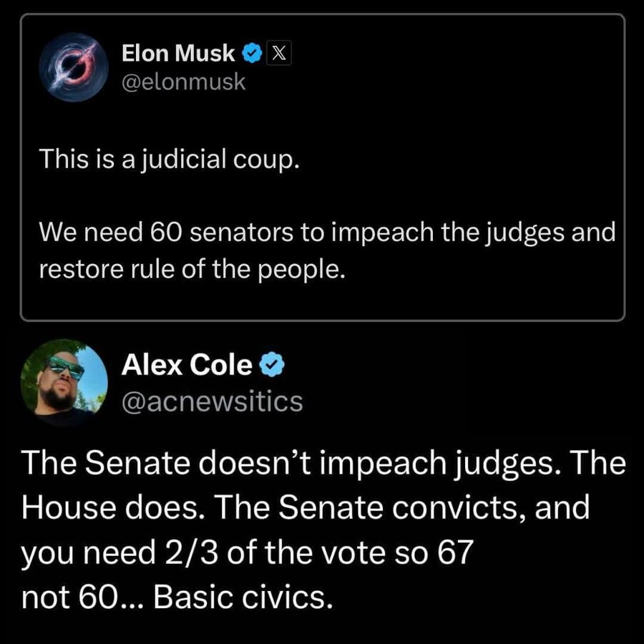This screenshot has width=644, height=644.
Task: Click the verified checkmark next to Alex Cole
Action: [x=272, y=366]
